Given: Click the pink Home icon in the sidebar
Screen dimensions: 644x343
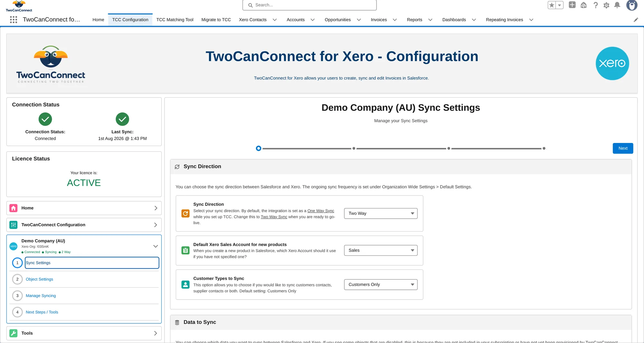Looking at the screenshot, I should click(x=14, y=208).
